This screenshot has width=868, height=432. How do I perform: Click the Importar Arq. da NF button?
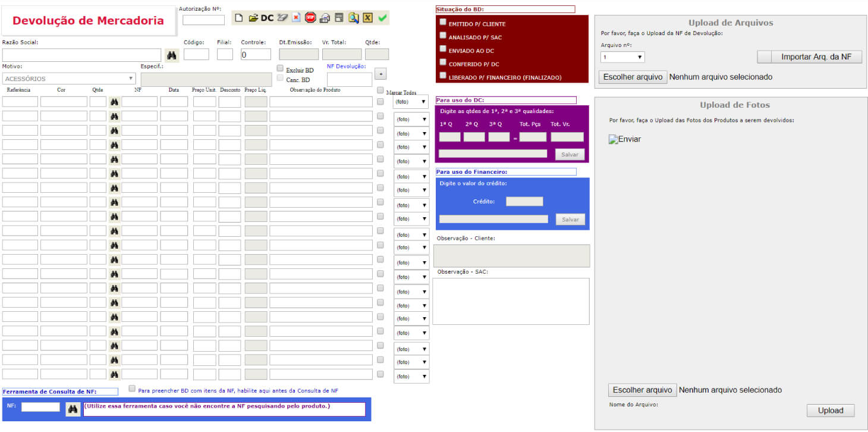pos(809,57)
